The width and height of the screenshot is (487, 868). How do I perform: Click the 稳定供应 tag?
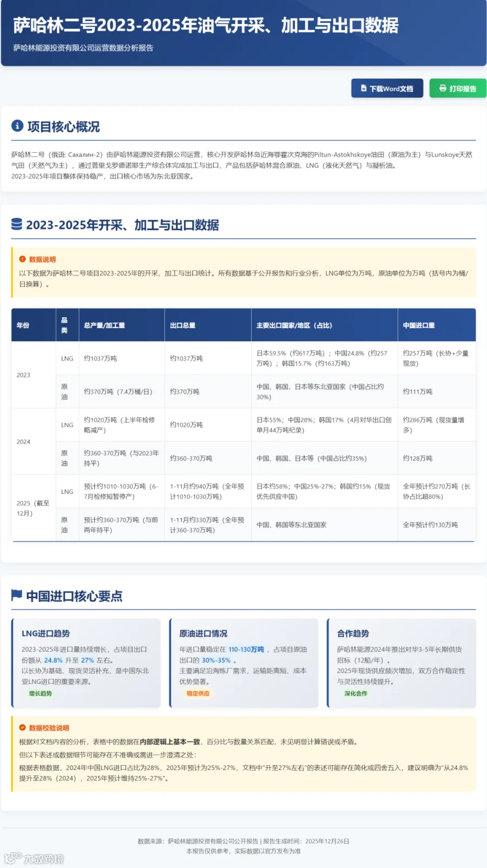(198, 694)
